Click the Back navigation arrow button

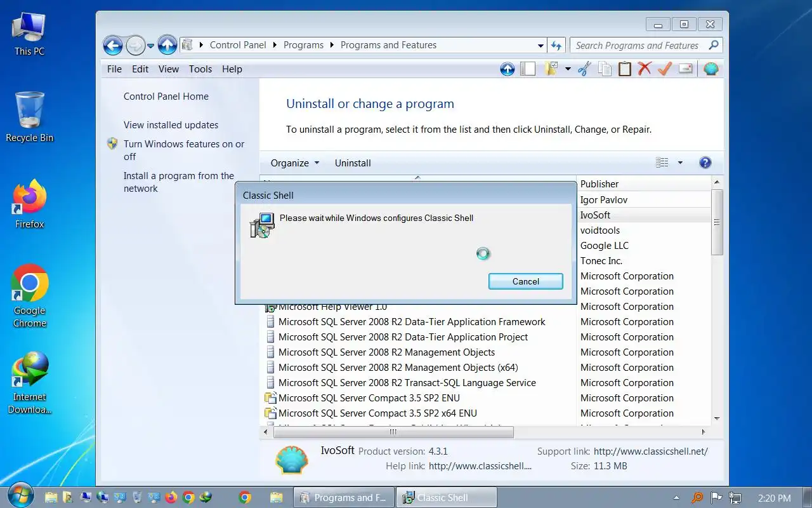coord(113,45)
